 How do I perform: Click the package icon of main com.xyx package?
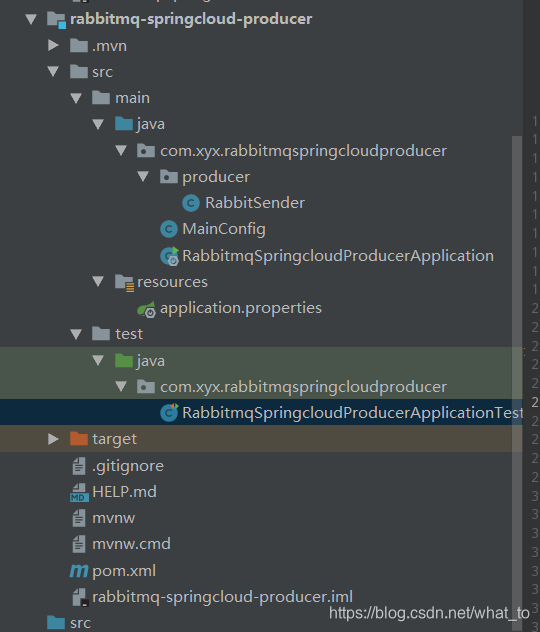pos(146,151)
